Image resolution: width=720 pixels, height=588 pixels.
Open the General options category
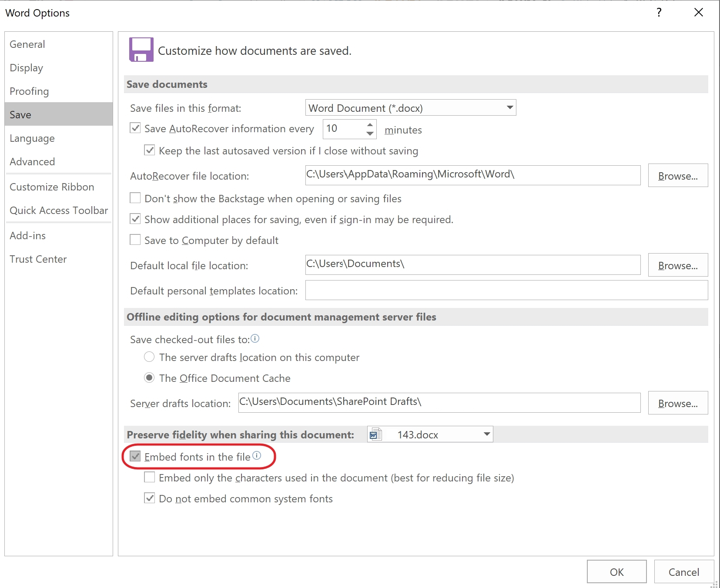(x=59, y=44)
